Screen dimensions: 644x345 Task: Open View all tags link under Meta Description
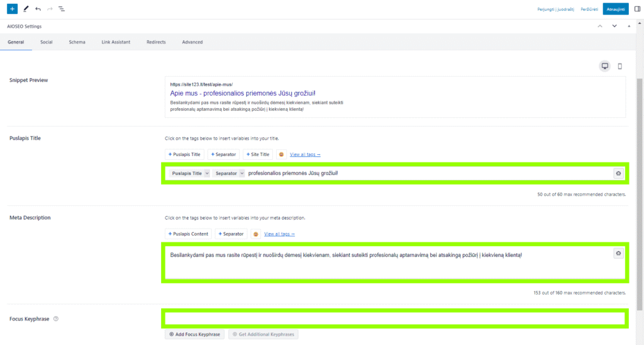279,234
